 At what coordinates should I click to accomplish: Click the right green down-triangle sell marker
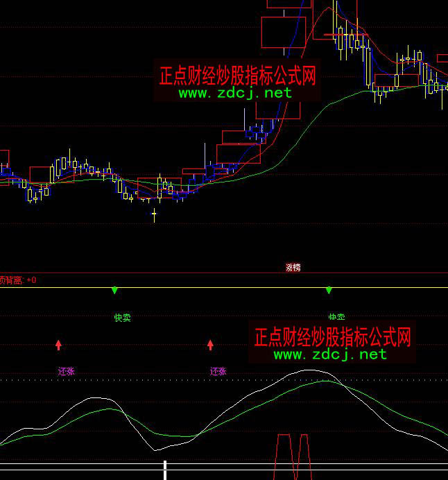coord(329,289)
